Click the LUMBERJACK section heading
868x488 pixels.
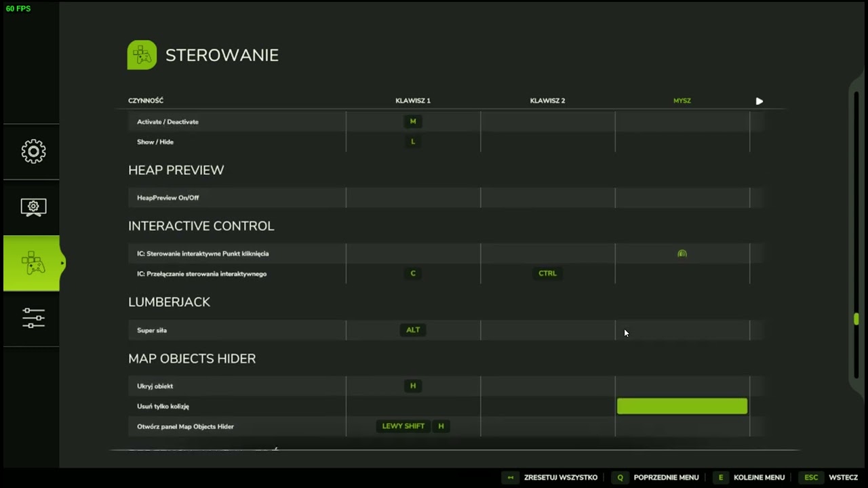tap(170, 302)
